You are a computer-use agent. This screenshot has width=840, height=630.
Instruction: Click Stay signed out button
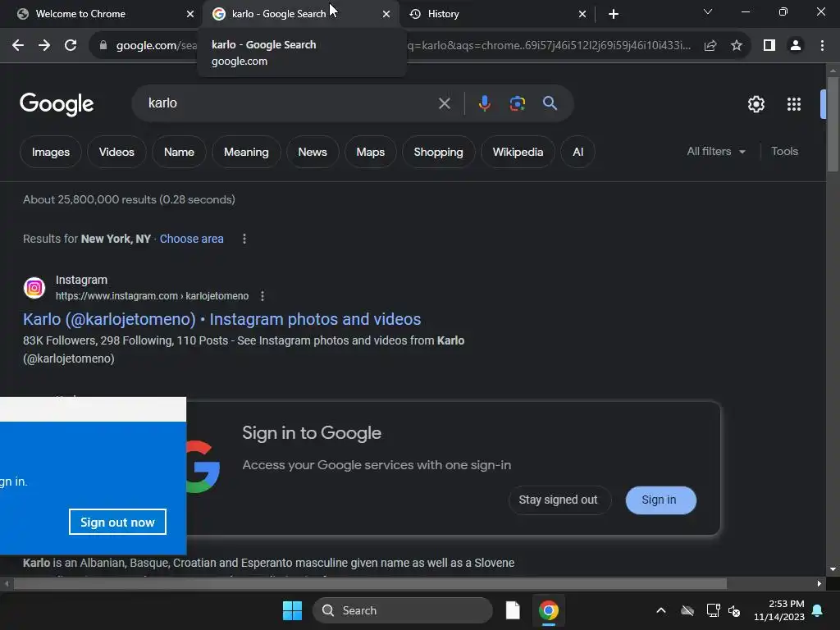tap(558, 500)
